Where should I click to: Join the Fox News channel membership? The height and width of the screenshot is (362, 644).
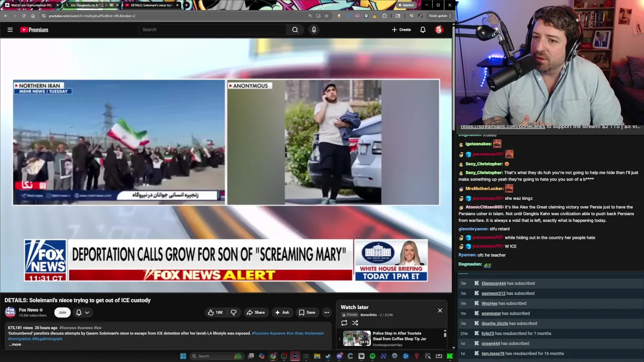pos(62,313)
